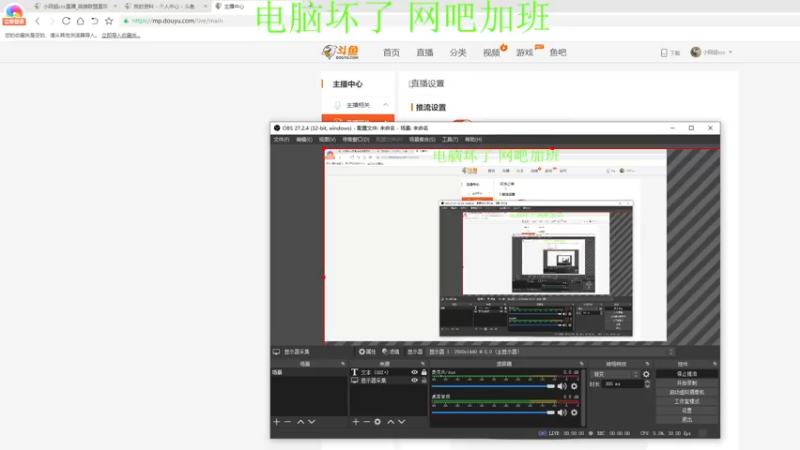The image size is (800, 450).
Task: Click the browser logo in top-left corner
Action: click(14, 14)
